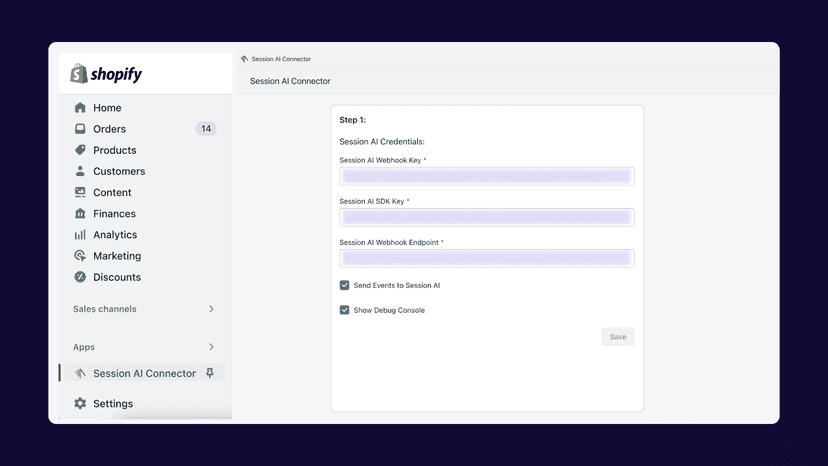Uncheck Show Debug Console checkbox
Image resolution: width=828 pixels, height=466 pixels.
click(x=344, y=310)
